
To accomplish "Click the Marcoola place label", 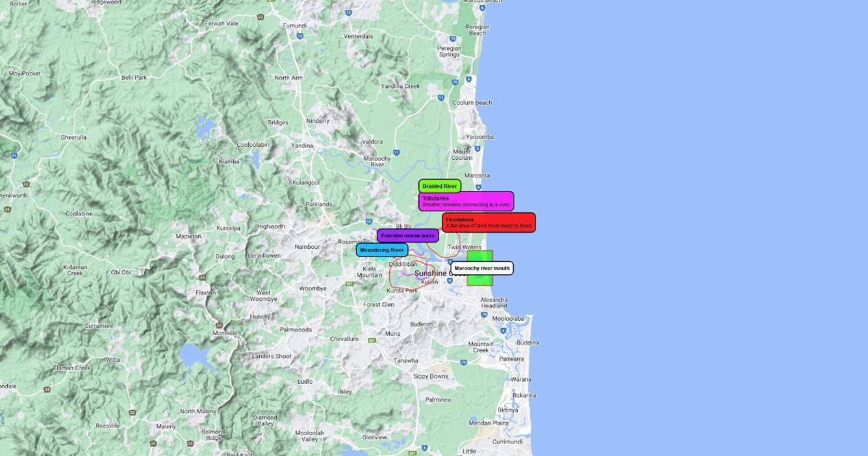I will click(x=477, y=175).
